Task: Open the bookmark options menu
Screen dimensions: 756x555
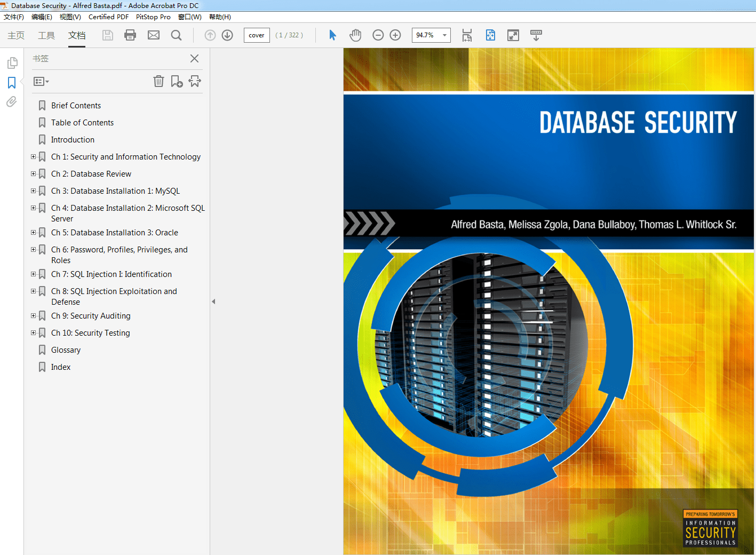Action: [41, 81]
